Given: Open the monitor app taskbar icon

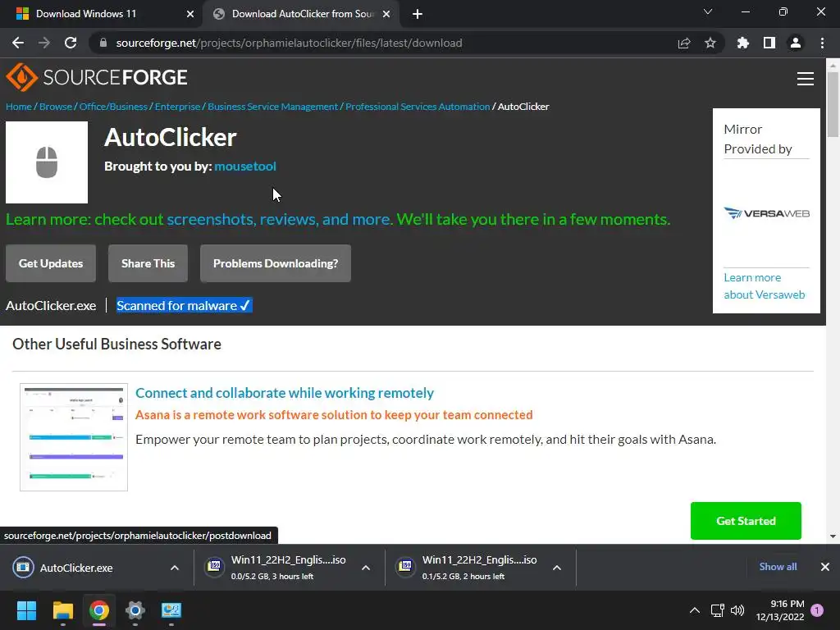Looking at the screenshot, I should click(171, 610).
